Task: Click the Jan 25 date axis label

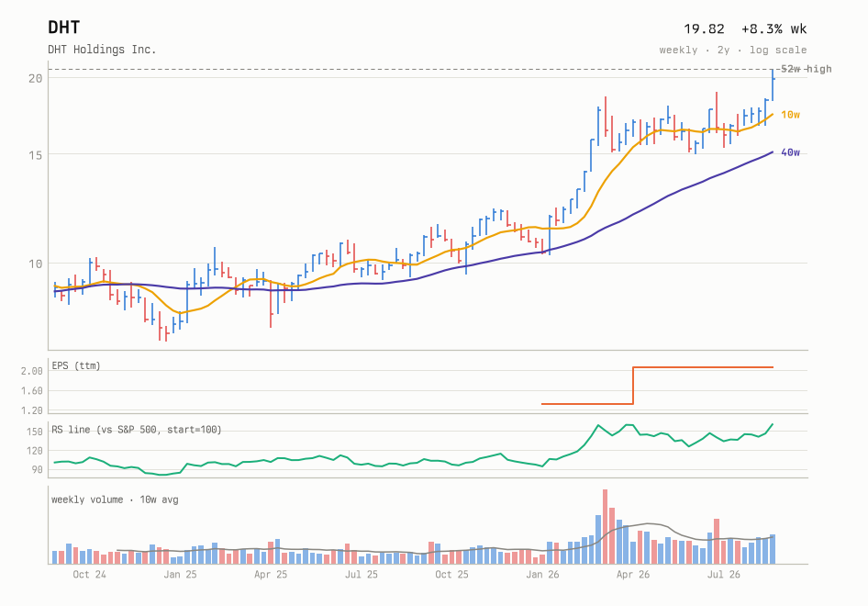Action: pyautogui.click(x=180, y=575)
